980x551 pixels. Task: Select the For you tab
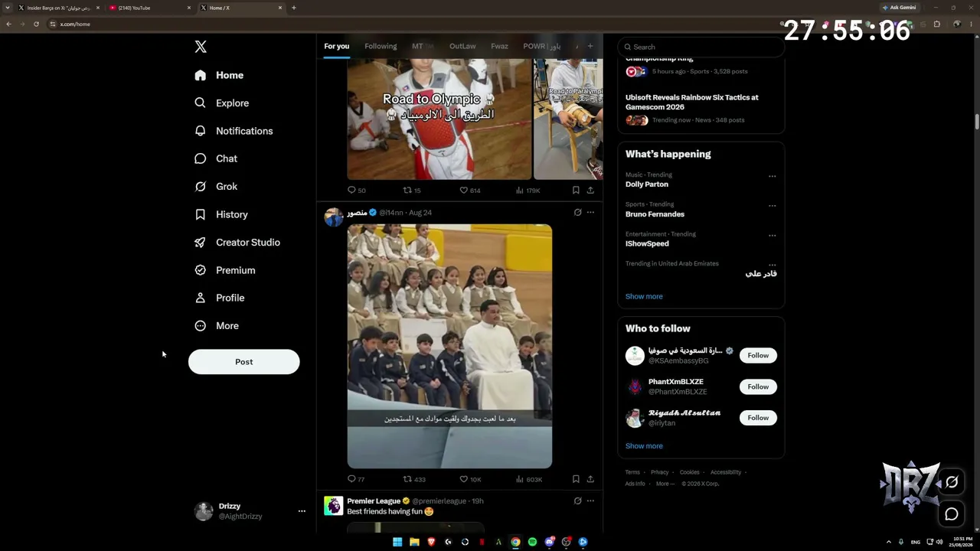(x=336, y=46)
